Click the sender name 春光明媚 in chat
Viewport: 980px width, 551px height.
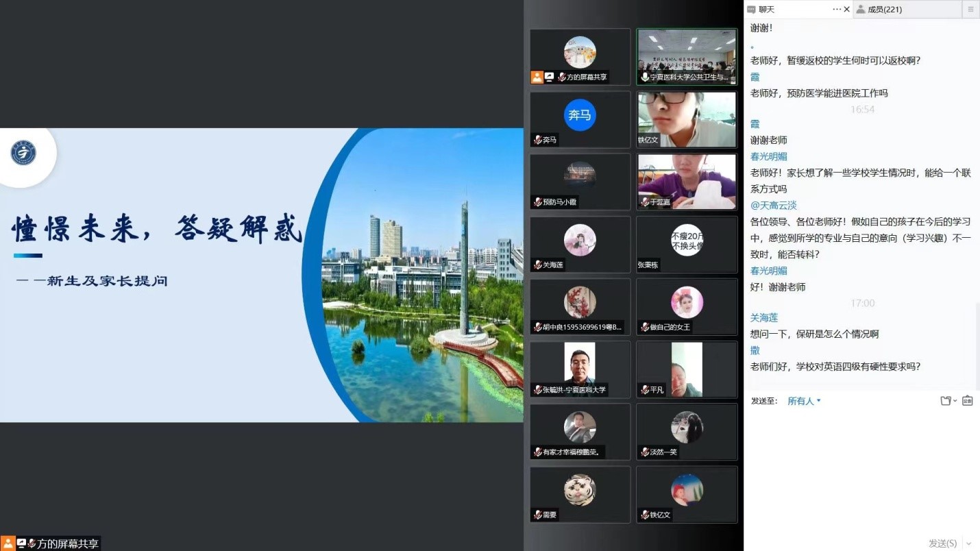coord(768,156)
